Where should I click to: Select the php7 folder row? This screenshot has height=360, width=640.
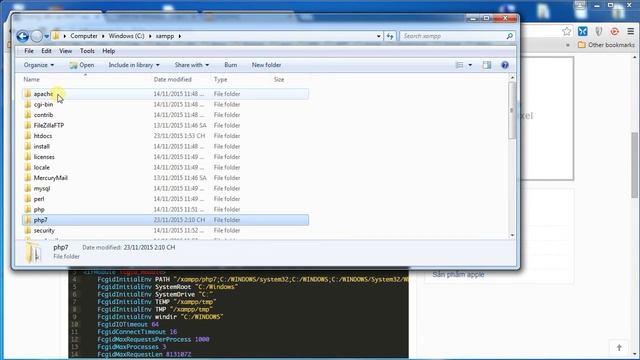[x=165, y=220]
